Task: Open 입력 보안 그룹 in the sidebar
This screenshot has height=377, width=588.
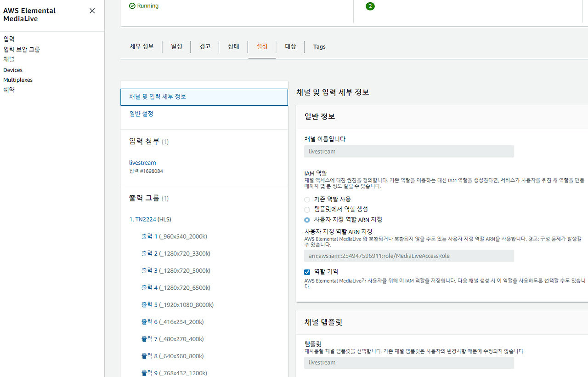Action: tap(22, 49)
